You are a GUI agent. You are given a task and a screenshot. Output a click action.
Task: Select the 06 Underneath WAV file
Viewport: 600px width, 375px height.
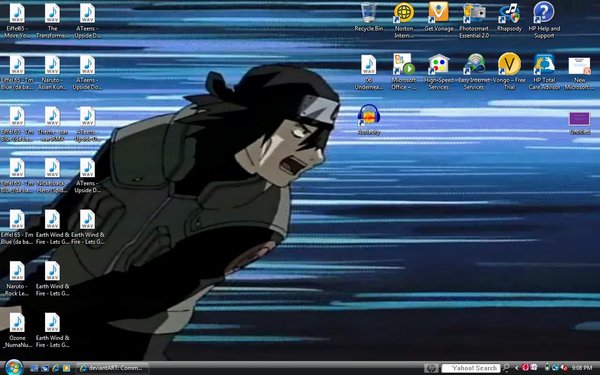pyautogui.click(x=368, y=72)
